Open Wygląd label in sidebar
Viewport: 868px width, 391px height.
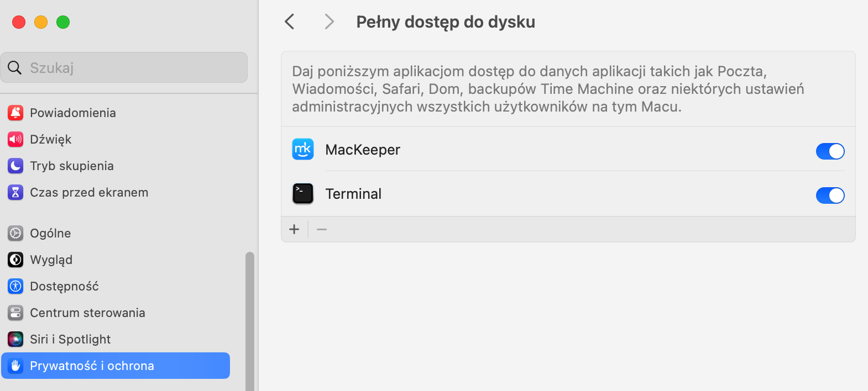(x=51, y=260)
